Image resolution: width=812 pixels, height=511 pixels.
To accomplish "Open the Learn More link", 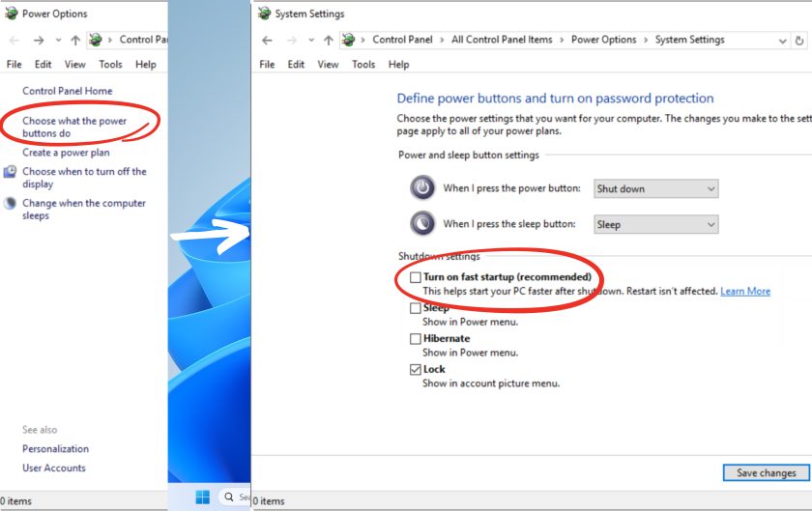I will pyautogui.click(x=745, y=291).
